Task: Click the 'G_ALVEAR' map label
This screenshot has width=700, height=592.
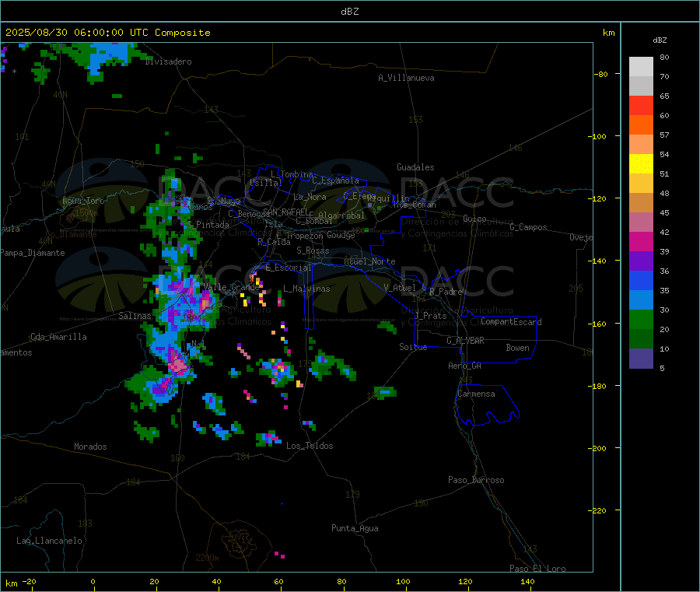Action: (x=465, y=341)
